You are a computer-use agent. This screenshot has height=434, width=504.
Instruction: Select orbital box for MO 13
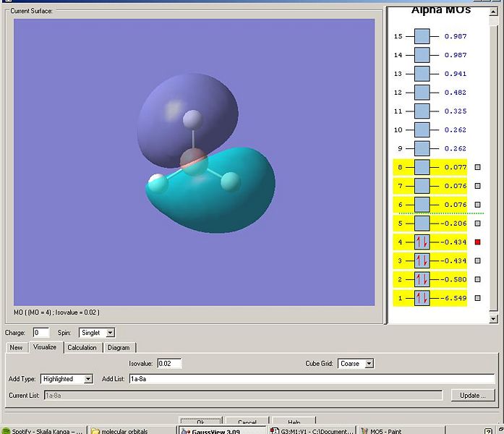pos(422,74)
